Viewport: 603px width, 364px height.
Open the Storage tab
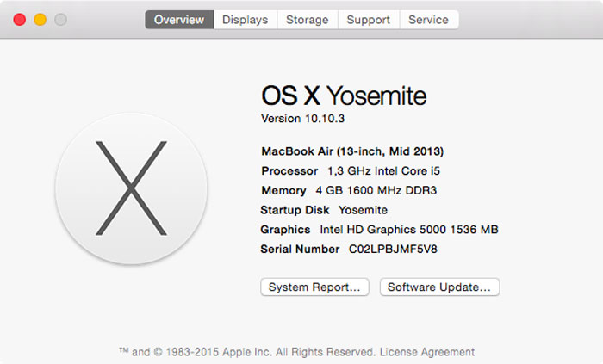tap(308, 20)
